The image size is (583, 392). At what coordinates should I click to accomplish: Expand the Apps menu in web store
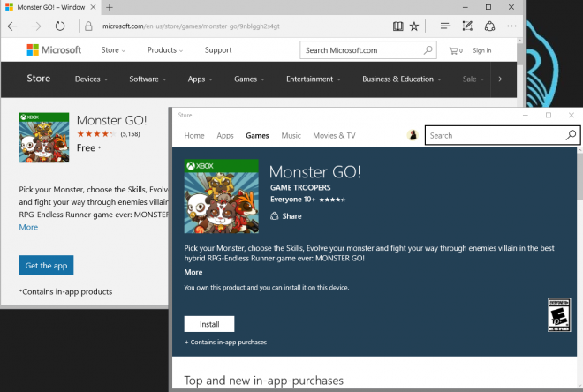(x=200, y=79)
